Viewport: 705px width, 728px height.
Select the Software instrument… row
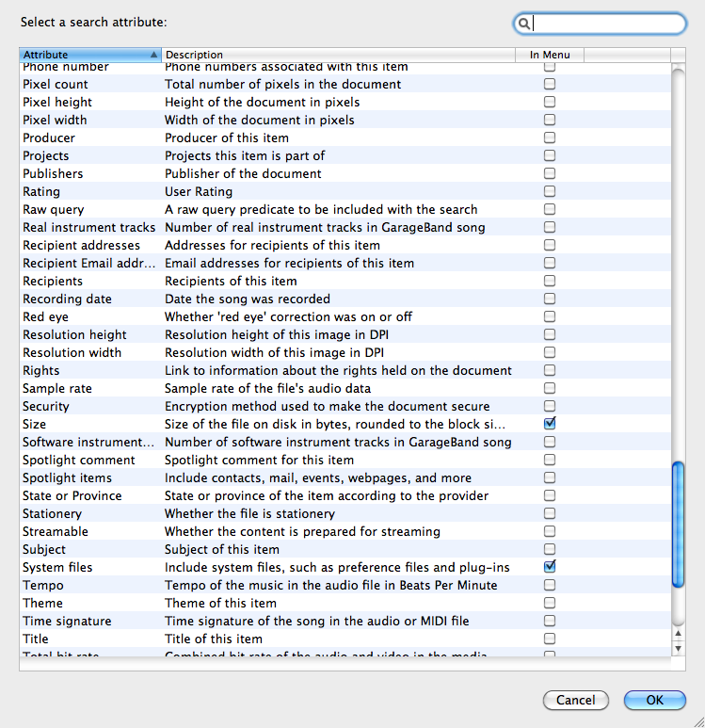click(x=345, y=442)
